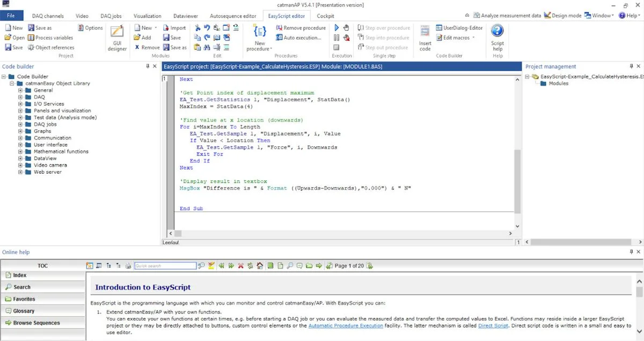This screenshot has height=341, width=644.
Task: Run the script with the Execution play icon
Action: (x=336, y=28)
